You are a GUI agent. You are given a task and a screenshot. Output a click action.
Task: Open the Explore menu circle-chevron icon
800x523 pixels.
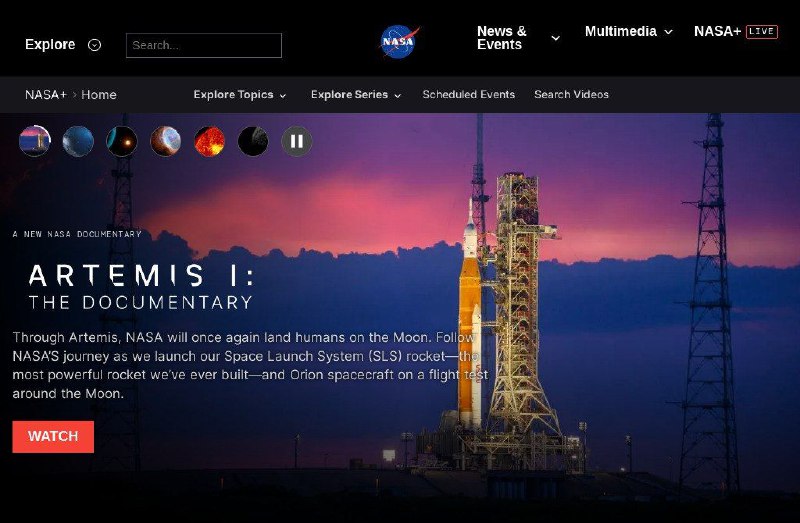pyautogui.click(x=94, y=45)
